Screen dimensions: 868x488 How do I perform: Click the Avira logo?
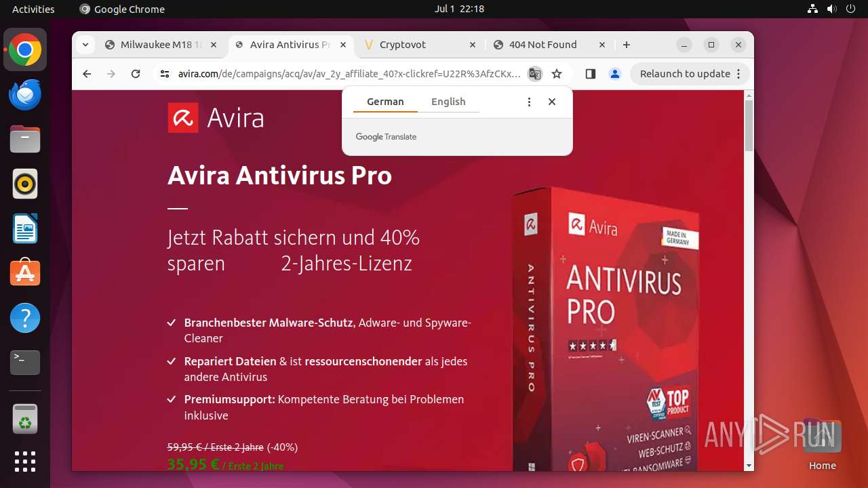216,118
